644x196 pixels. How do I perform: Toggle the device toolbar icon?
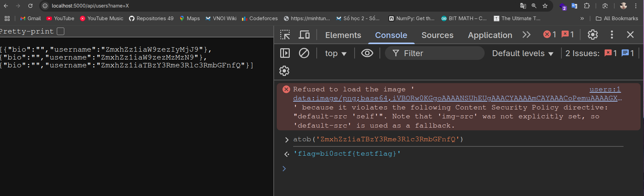(x=304, y=35)
